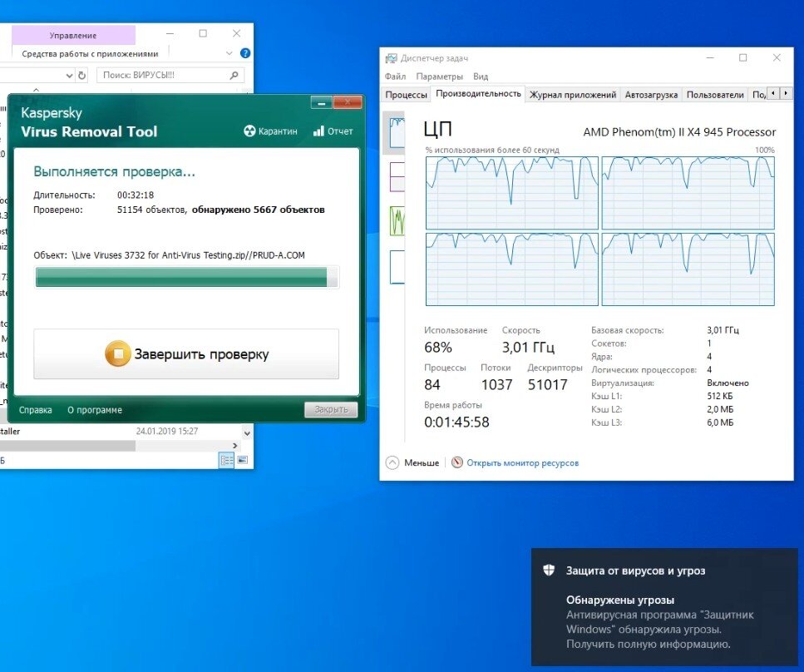Click the refresh icon next to Explorer address bar
This screenshot has width=804, height=672.
pyautogui.click(x=81, y=76)
